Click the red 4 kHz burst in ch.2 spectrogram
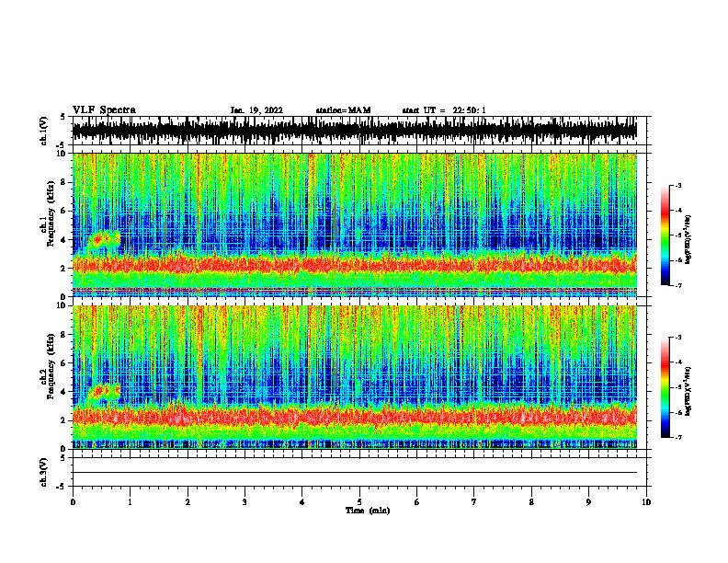 tap(104, 391)
